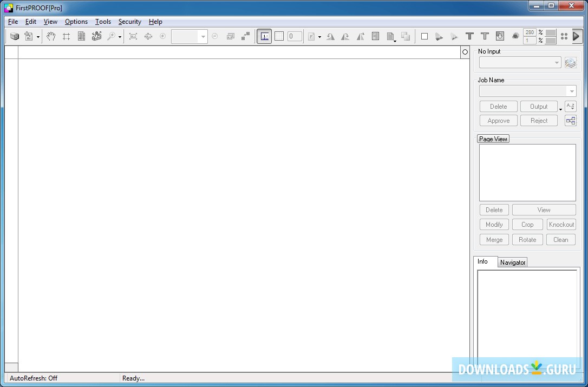Click the download arrow box icon

tap(500, 36)
